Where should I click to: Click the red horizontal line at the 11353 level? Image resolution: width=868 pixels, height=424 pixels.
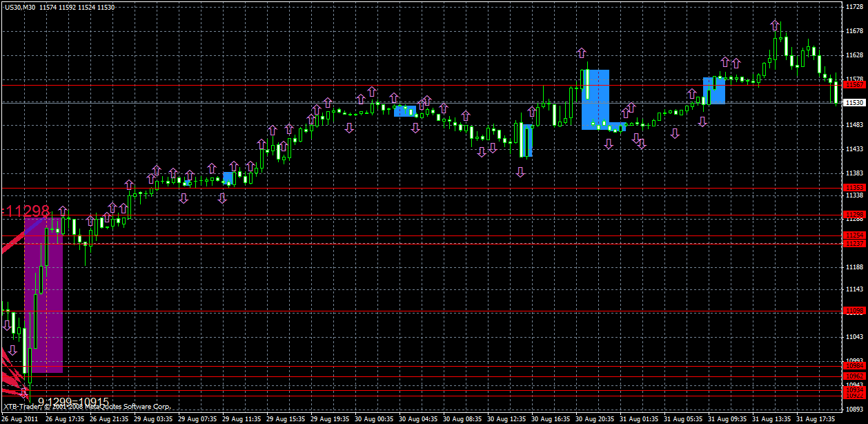pyautogui.click(x=414, y=186)
